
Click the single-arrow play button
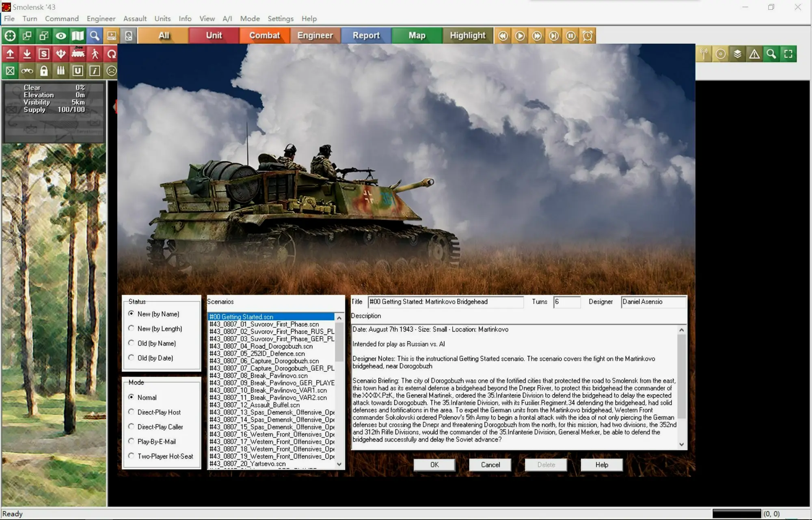[x=520, y=36]
